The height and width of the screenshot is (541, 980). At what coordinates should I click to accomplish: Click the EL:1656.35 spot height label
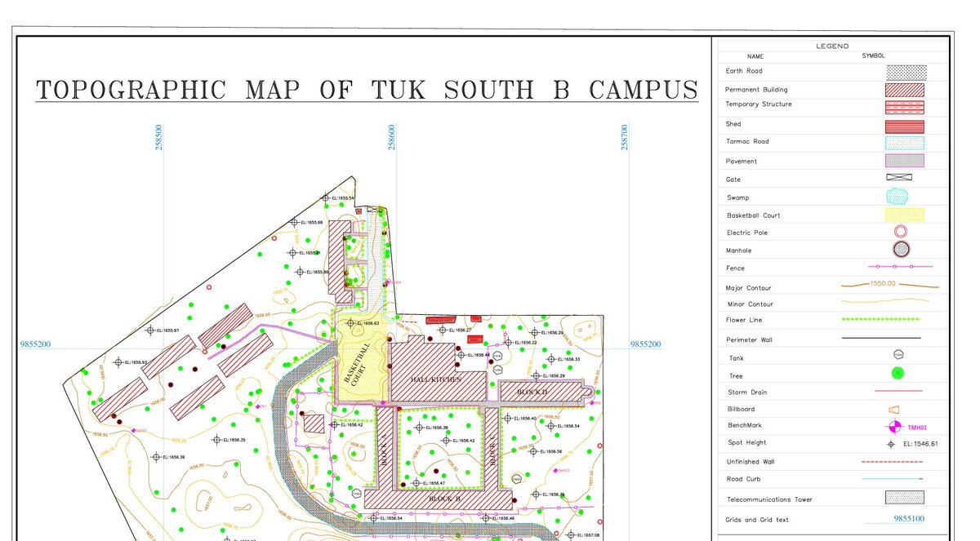[234, 440]
